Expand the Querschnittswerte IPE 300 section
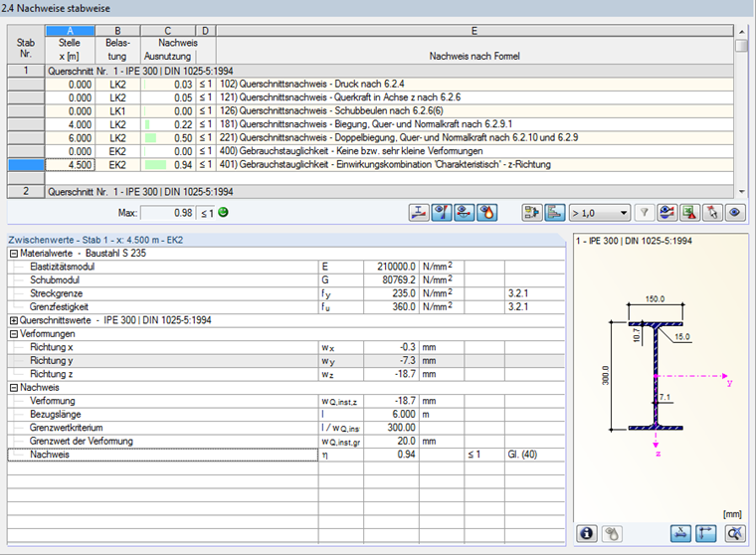 pyautogui.click(x=13, y=320)
